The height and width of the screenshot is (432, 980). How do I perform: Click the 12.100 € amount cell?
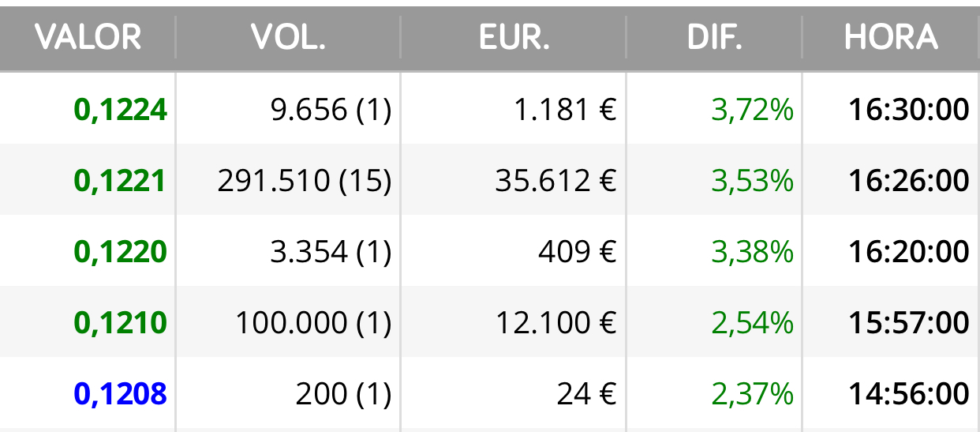coord(555,324)
